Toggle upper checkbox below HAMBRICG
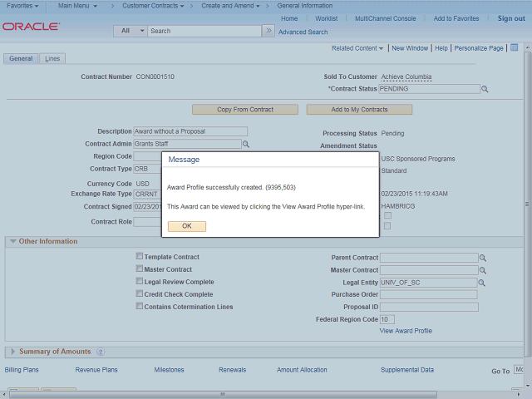 (388, 215)
